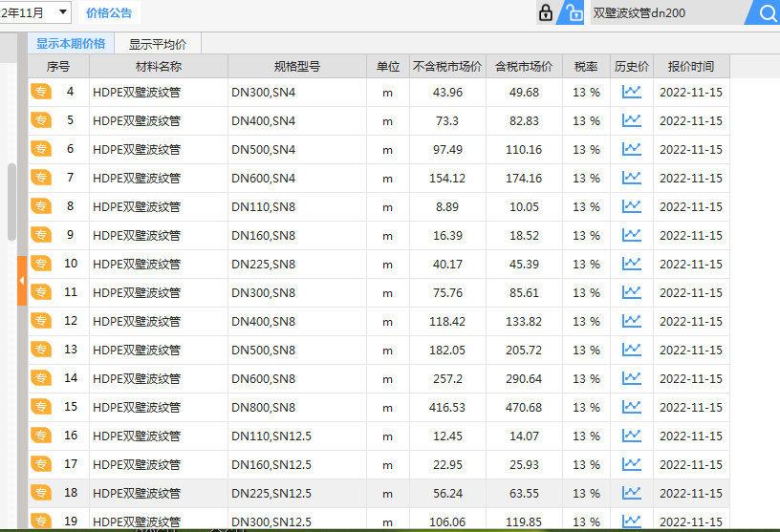Click history chart icon in row 13

point(631,350)
